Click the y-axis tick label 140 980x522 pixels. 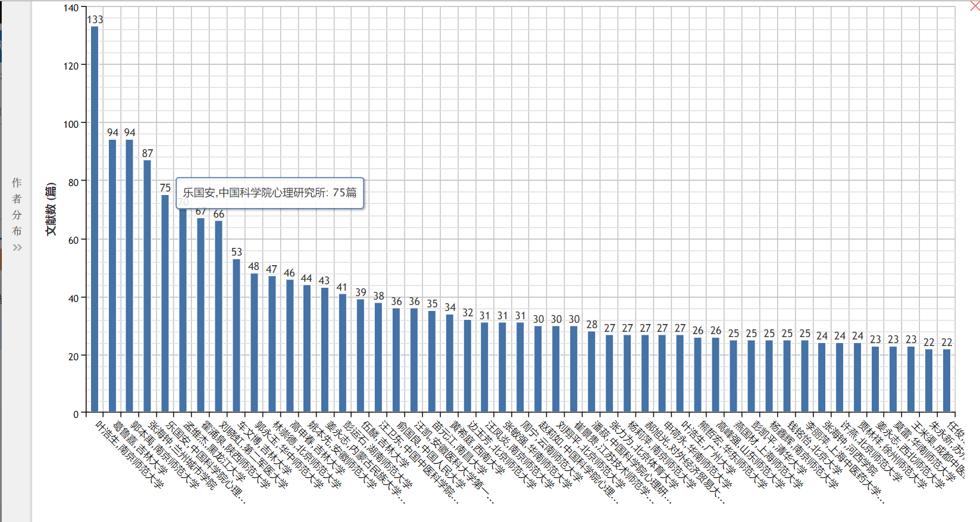(71, 8)
